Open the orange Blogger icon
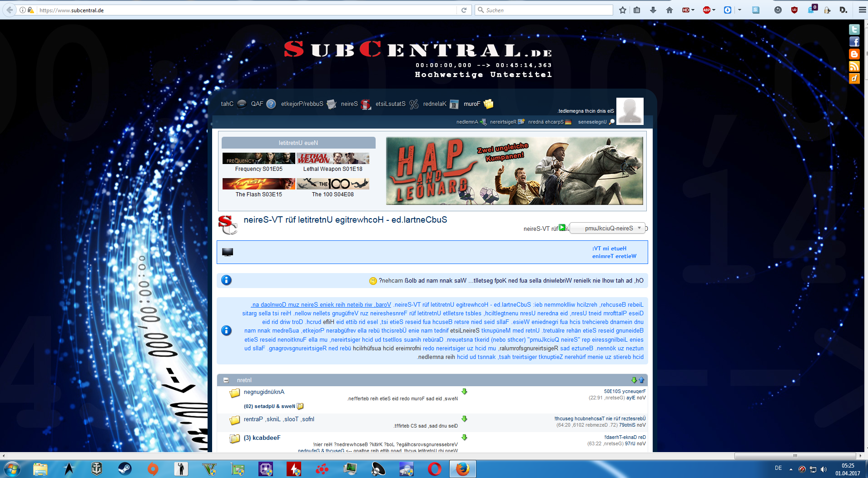The width and height of the screenshot is (868, 478). tap(854, 54)
